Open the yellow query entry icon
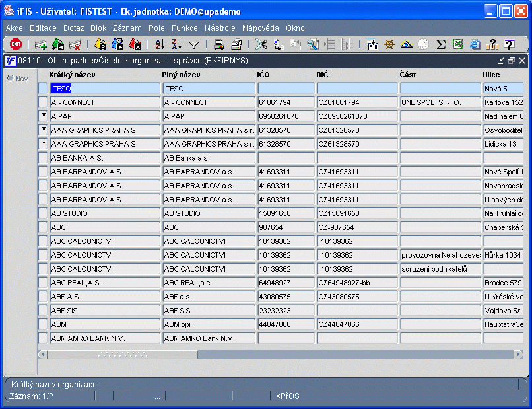The width and height of the screenshot is (532, 409). 100,44
